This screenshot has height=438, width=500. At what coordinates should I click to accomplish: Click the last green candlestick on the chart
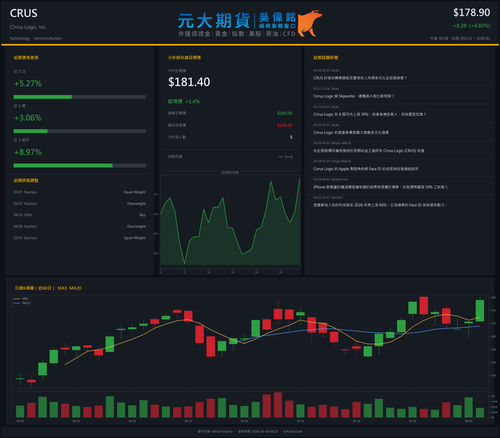pos(480,310)
